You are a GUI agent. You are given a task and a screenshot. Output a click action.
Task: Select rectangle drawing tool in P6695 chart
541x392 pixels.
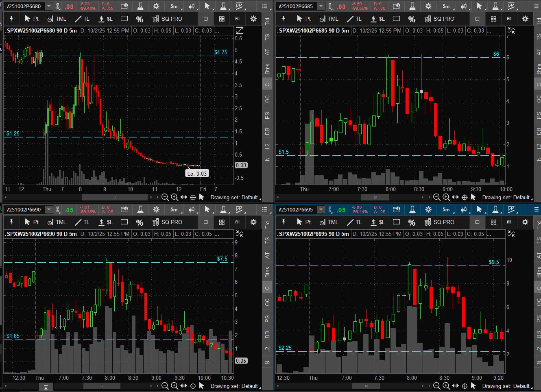(397, 222)
